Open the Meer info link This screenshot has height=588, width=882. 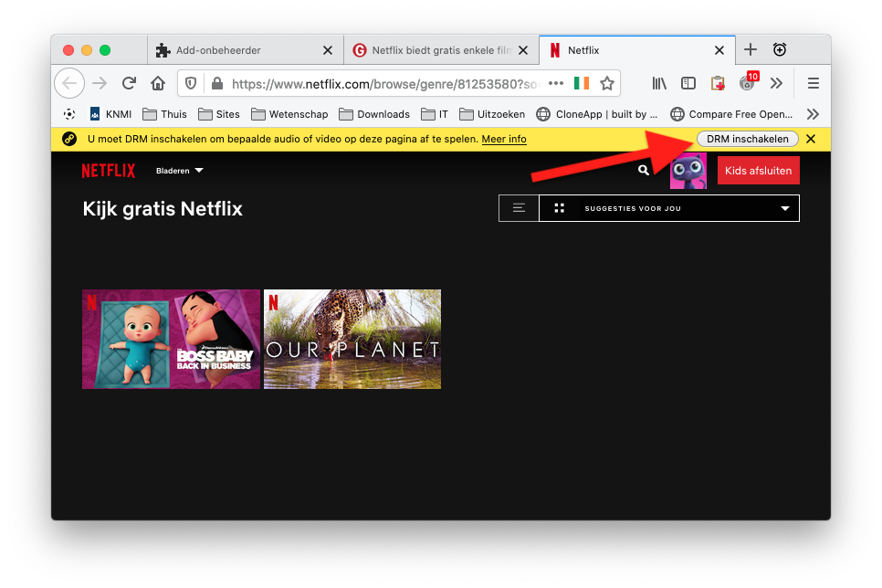tap(504, 139)
